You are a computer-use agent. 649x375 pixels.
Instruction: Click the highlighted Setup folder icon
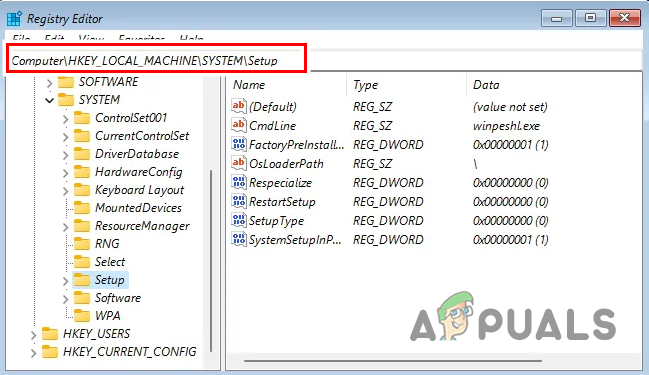click(82, 280)
